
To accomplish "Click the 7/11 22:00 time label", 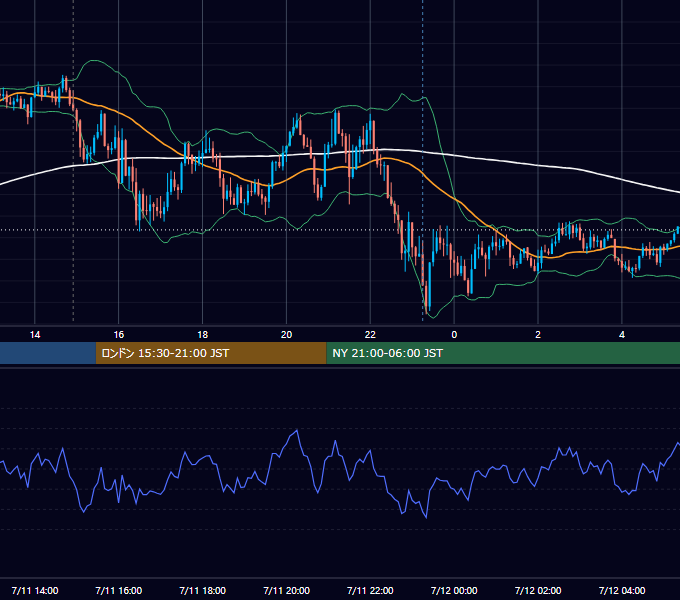I will point(370,590).
